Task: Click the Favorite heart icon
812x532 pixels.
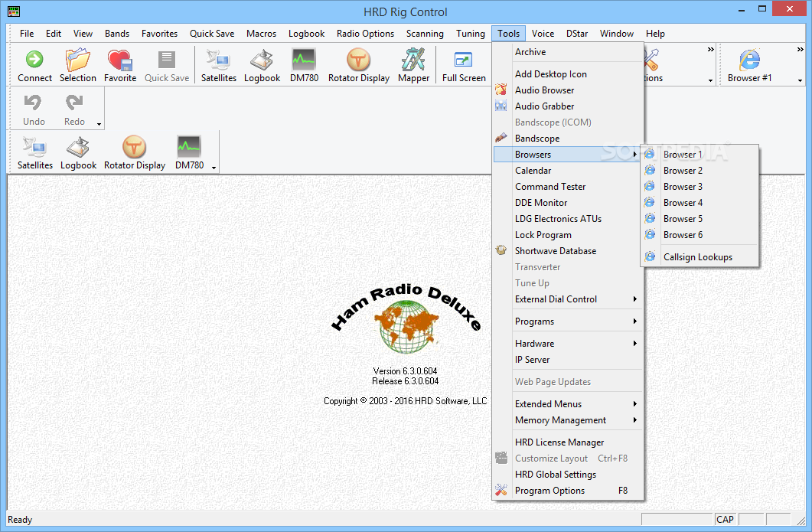Action: click(x=120, y=60)
